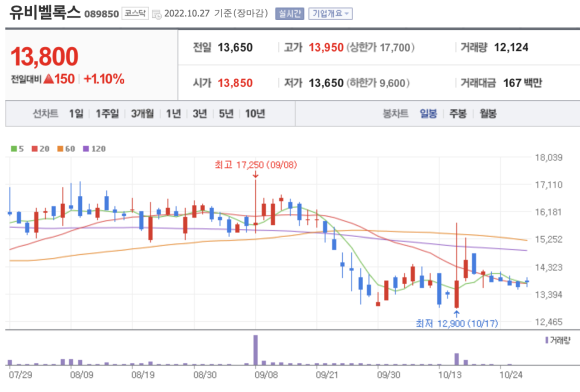Click the 18,039 price axis label
Image resolution: width=580 pixels, height=392 pixels.
549,158
